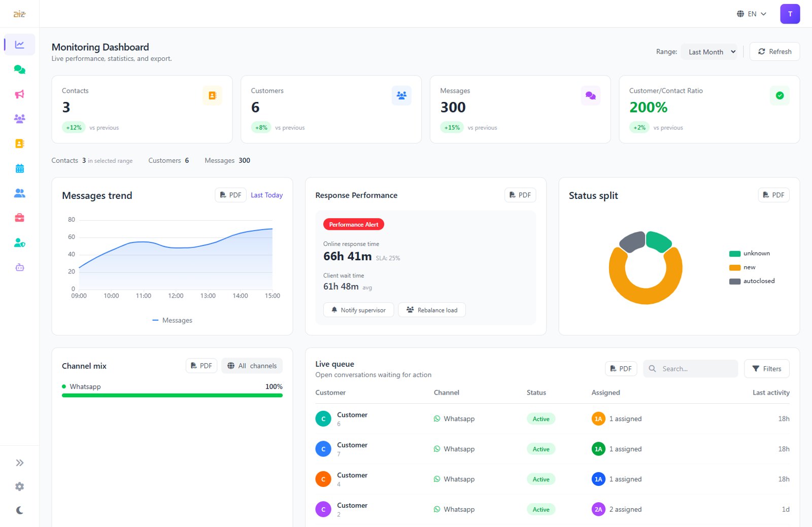Image resolution: width=812 pixels, height=527 pixels.
Task: Open the megaphone campaigns sidebar icon
Action: coord(19,94)
